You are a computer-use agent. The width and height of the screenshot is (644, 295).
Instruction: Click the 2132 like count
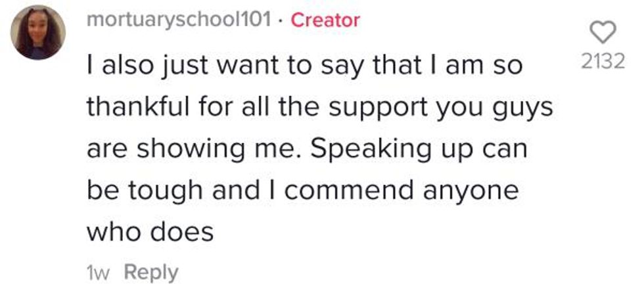(602, 61)
